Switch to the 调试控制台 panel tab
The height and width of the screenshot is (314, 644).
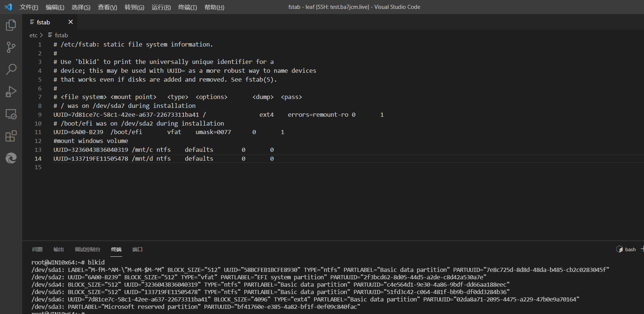[87, 249]
